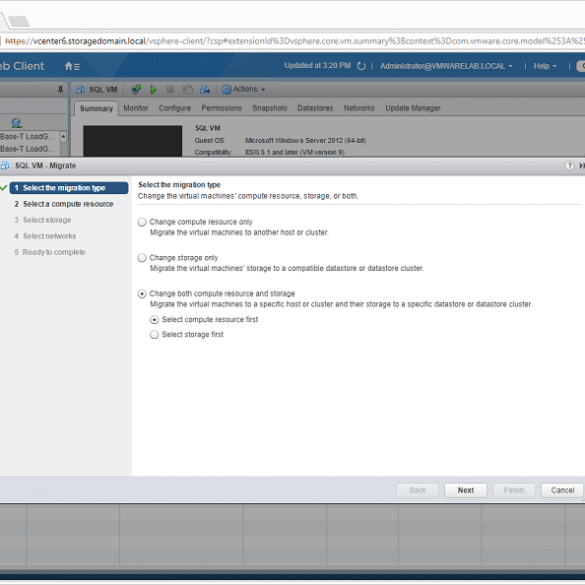Choose Select storage first

coord(154,335)
